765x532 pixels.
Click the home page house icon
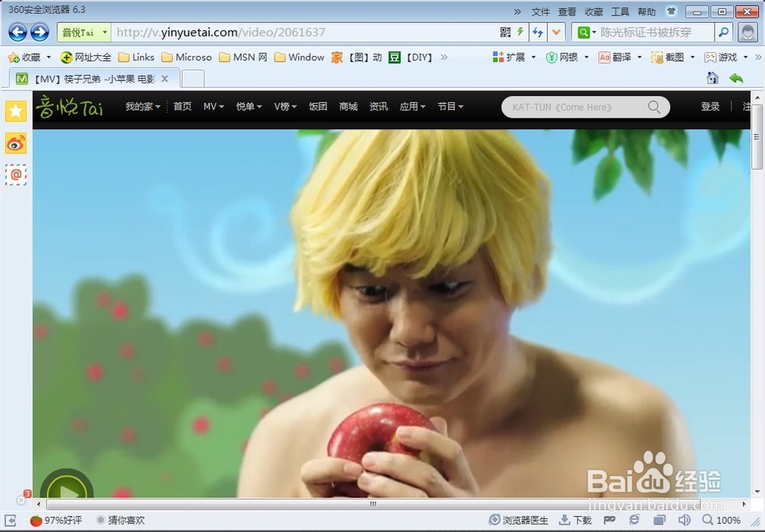tap(712, 78)
